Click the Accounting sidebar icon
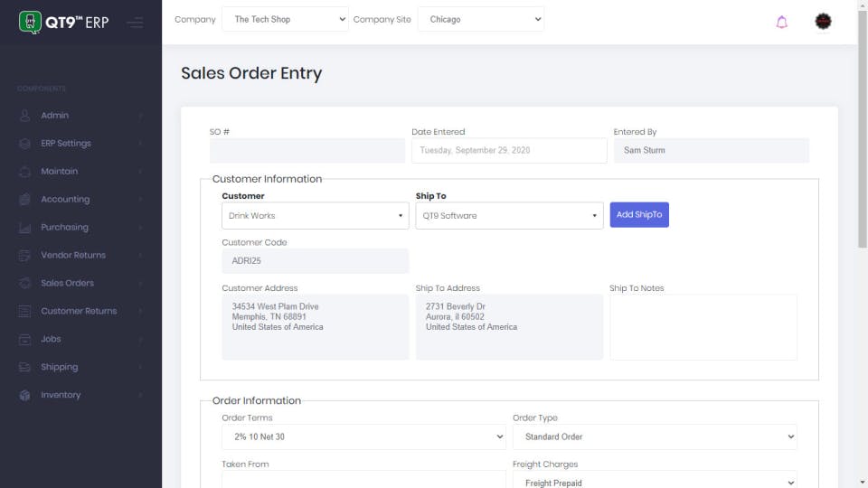The image size is (868, 488). (x=24, y=200)
